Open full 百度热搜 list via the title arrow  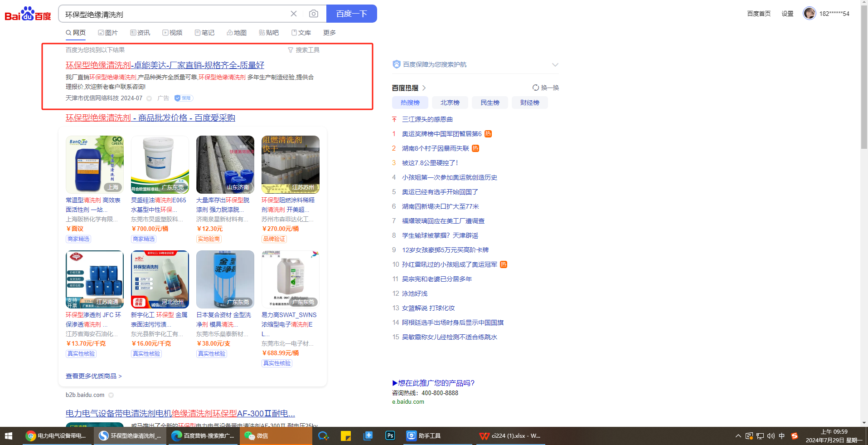pos(424,88)
